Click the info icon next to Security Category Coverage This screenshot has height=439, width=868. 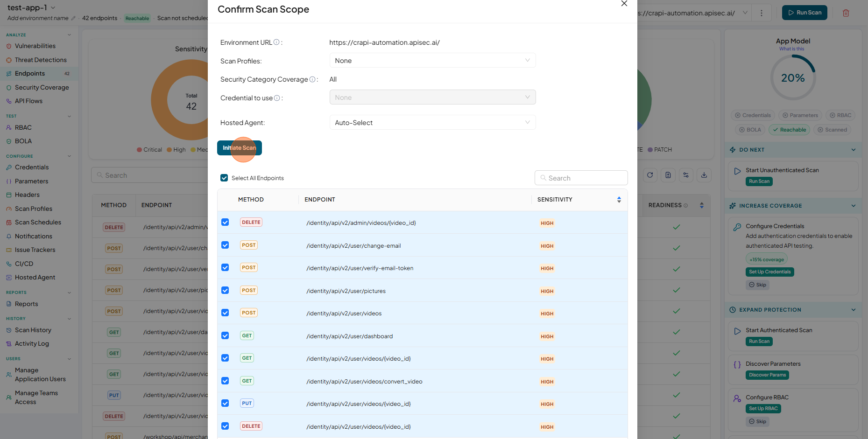point(312,79)
